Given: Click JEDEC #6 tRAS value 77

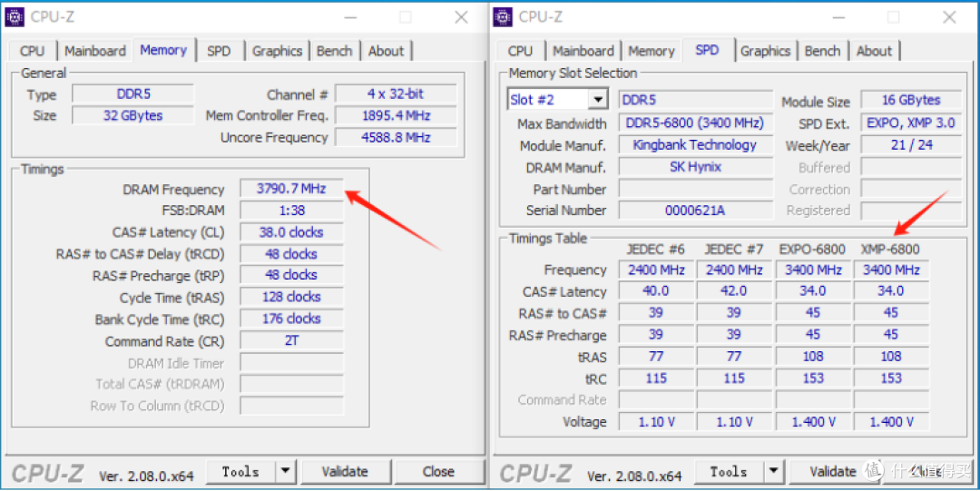Looking at the screenshot, I should [x=656, y=357].
